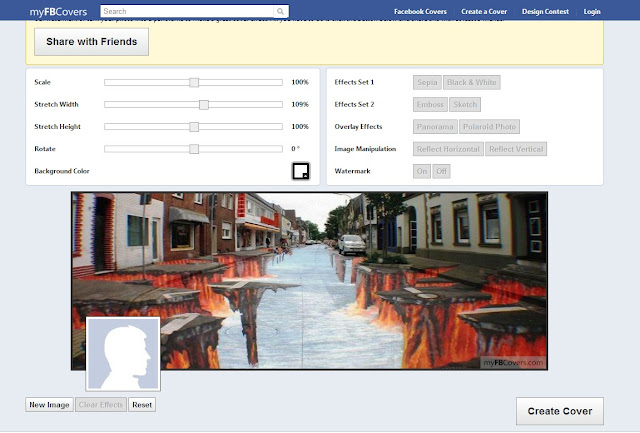Viewport: 640px width, 433px height.
Task: Click the Scale 100% value
Action: 300,82
